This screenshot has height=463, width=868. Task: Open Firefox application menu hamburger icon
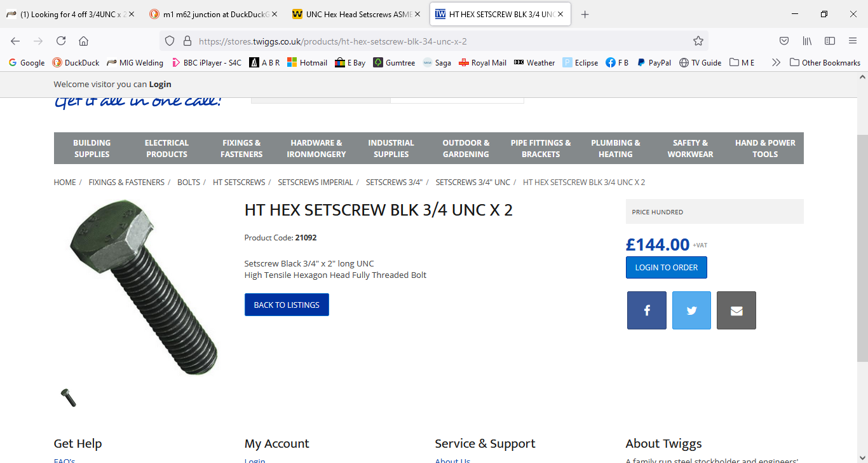tap(853, 41)
